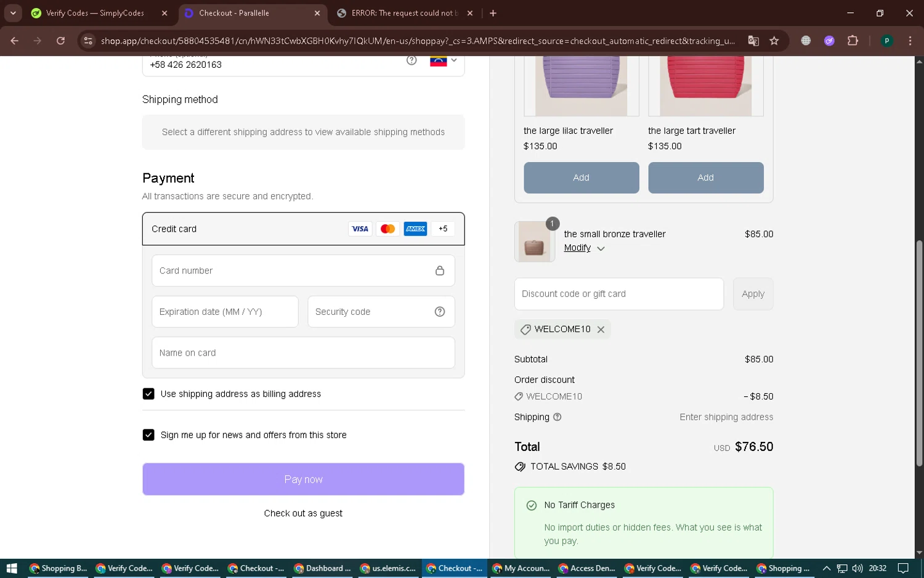Open the Dashboard taskbar window
This screenshot has height=578, width=924.
323,568
